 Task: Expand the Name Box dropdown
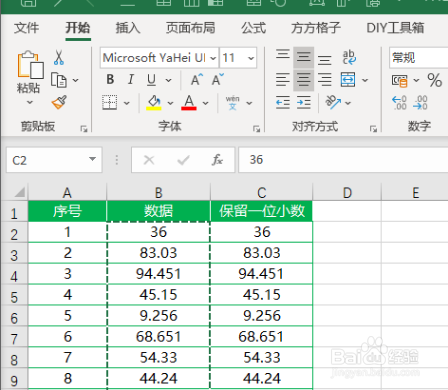(x=93, y=159)
